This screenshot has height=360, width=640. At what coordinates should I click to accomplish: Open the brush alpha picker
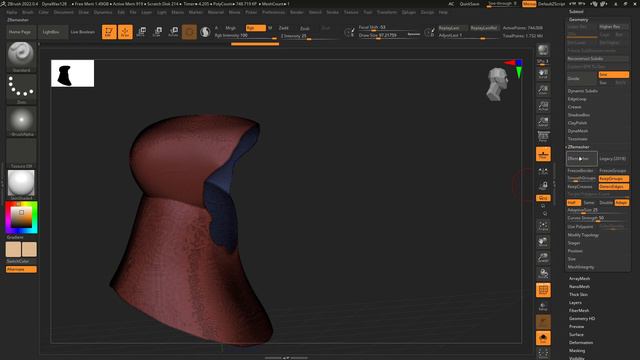tap(21, 121)
